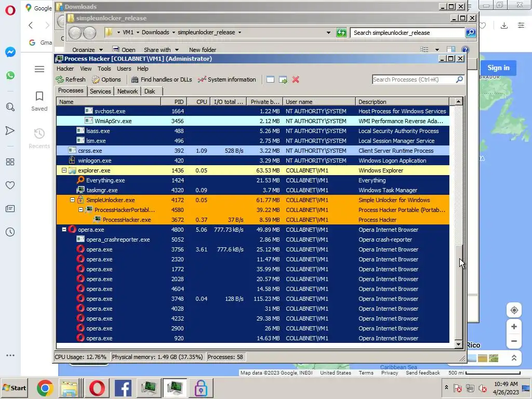
Task: Collapse the opera.exe parent process tree
Action: [64, 229]
